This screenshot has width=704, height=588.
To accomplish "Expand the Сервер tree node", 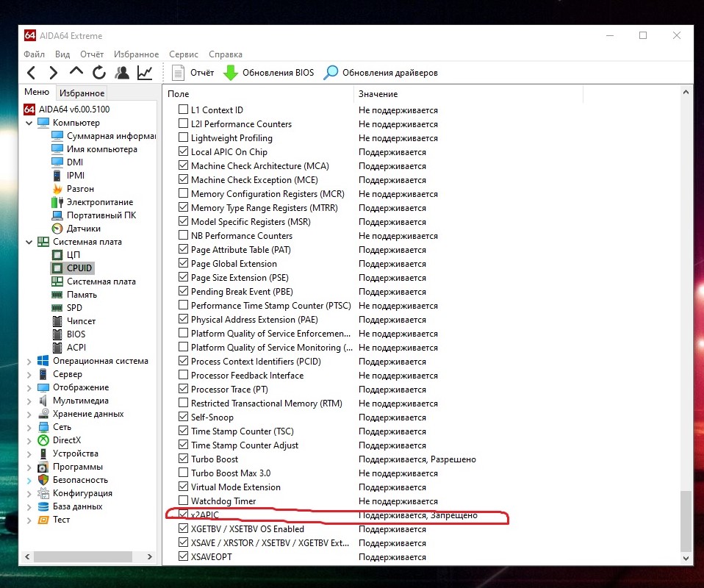I will pyautogui.click(x=29, y=374).
